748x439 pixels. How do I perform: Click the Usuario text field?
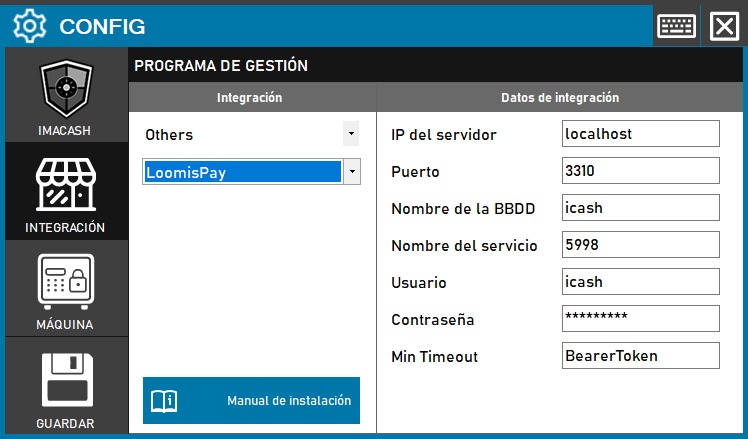(x=641, y=282)
